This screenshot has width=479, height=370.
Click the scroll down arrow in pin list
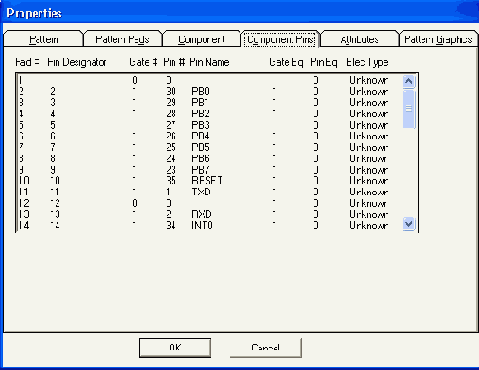(409, 224)
